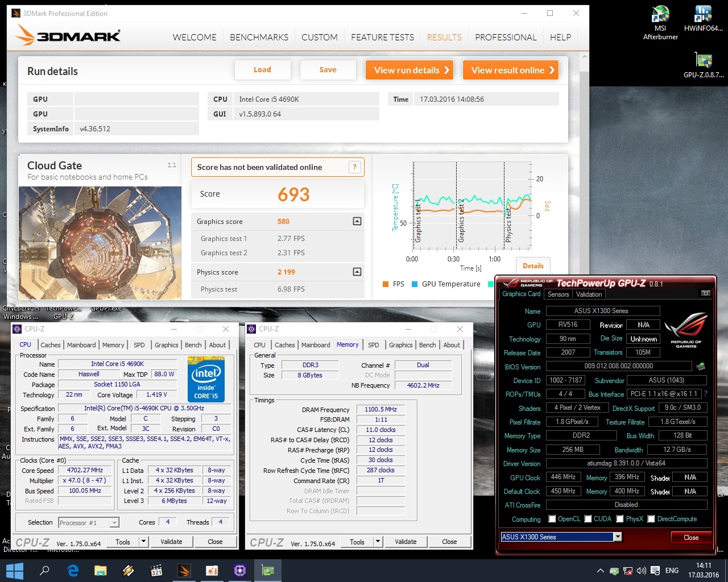
Task: Open Bench tab in left CPU-Z window
Action: [x=193, y=345]
